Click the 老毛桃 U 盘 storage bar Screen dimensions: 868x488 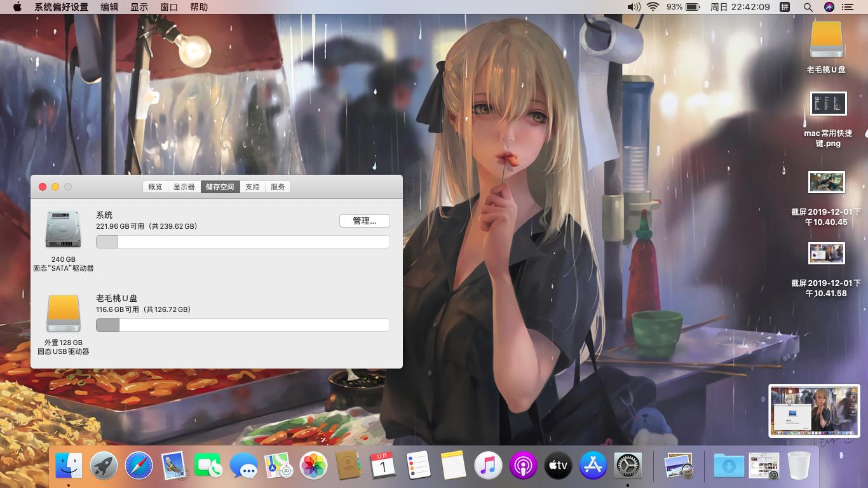(x=243, y=325)
